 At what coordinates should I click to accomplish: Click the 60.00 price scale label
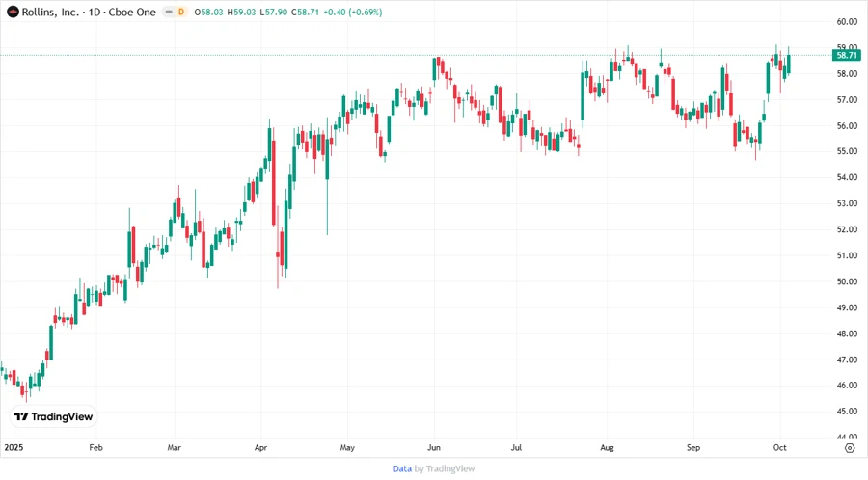[847, 21]
